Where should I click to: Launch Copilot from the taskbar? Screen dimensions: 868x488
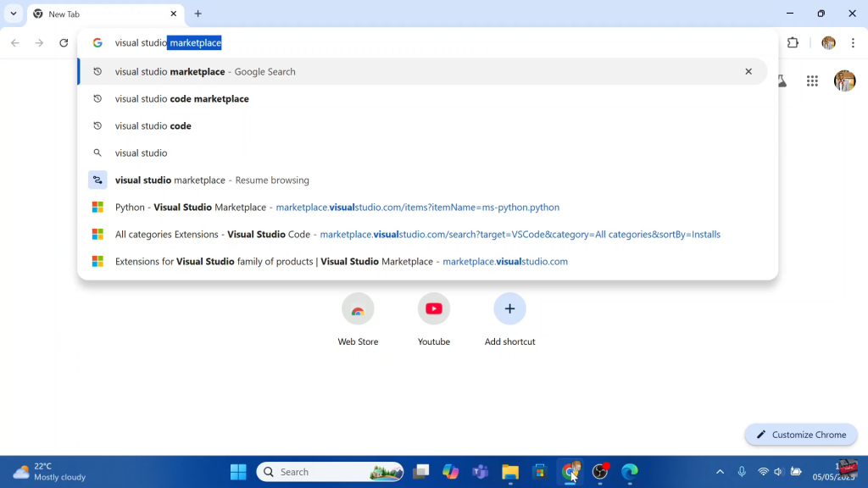tap(451, 472)
